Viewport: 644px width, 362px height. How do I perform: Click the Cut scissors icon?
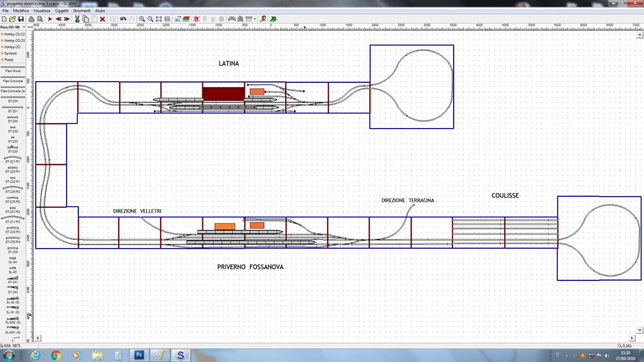[x=77, y=19]
